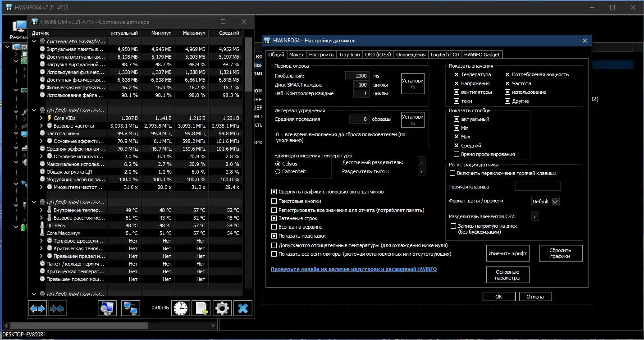
Task: Click the shrink-layout inward arrows icon
Action: coord(57,308)
